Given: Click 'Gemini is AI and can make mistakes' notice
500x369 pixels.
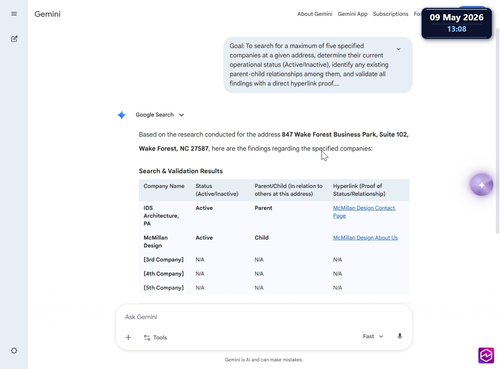Looking at the screenshot, I should click(x=264, y=360).
